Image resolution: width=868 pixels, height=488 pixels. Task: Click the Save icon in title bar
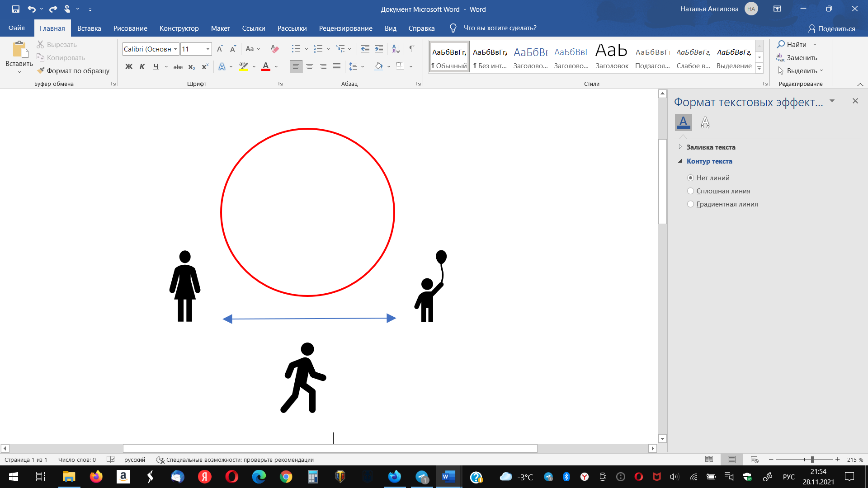click(16, 9)
